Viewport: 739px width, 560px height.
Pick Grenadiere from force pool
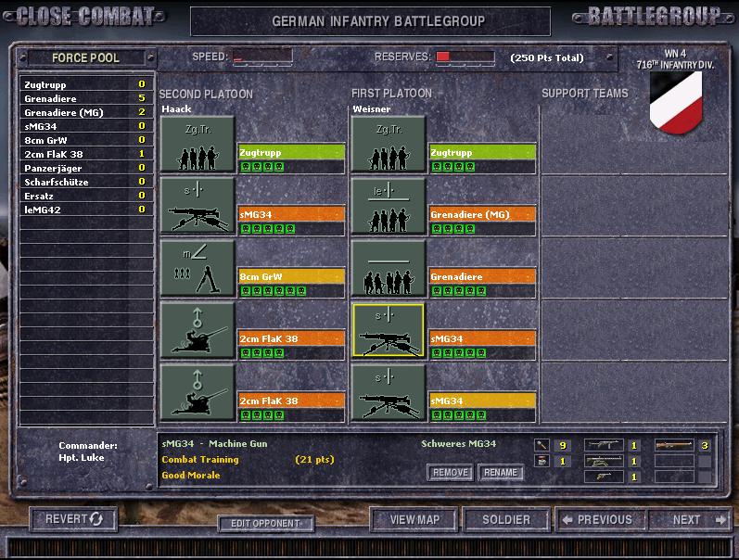86,98
